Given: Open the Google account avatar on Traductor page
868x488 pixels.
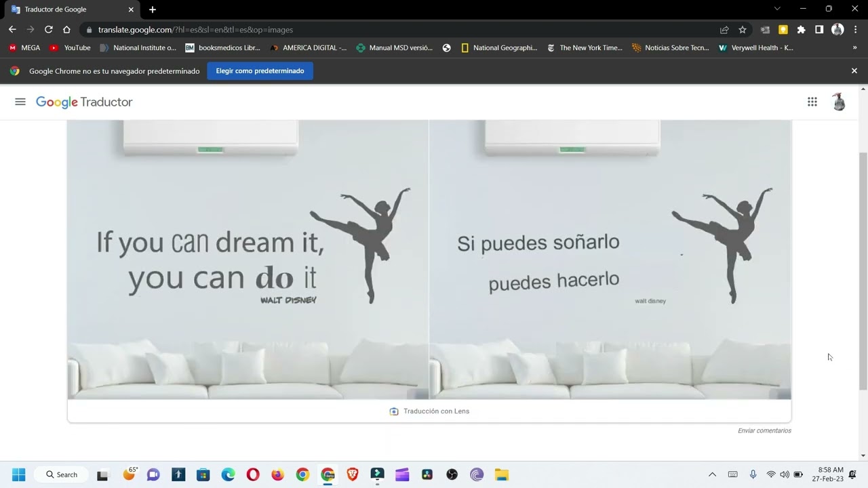Looking at the screenshot, I should pos(839,102).
